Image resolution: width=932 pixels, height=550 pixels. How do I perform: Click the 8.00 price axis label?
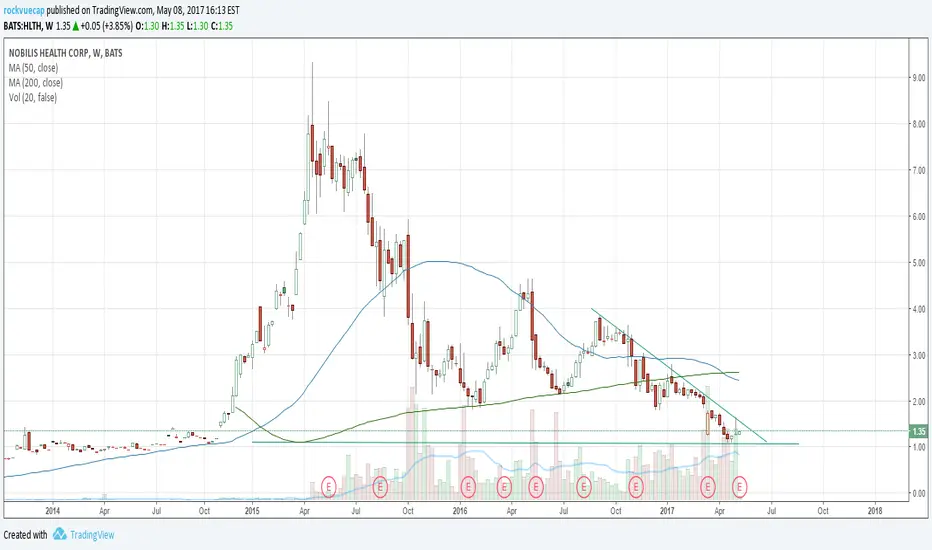tap(918, 124)
